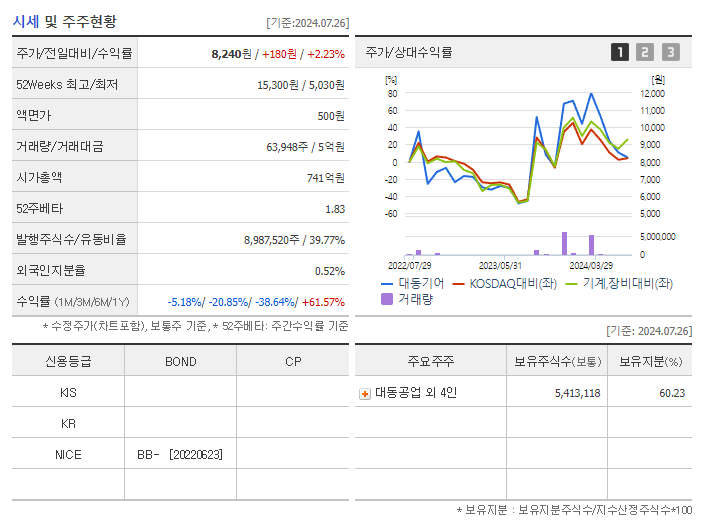Click the 2023/05/31 chart date label
Viewport: 702px width, 525px height.
[x=500, y=266]
